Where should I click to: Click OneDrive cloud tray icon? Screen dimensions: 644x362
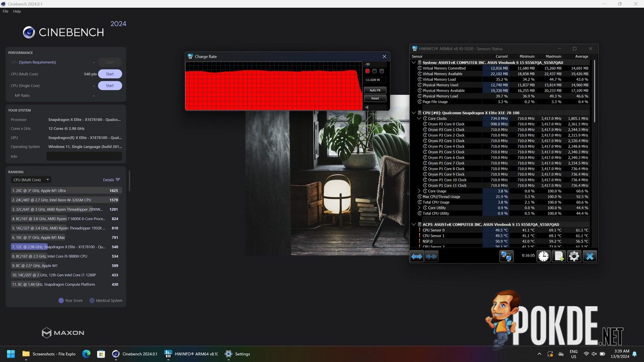click(561, 354)
